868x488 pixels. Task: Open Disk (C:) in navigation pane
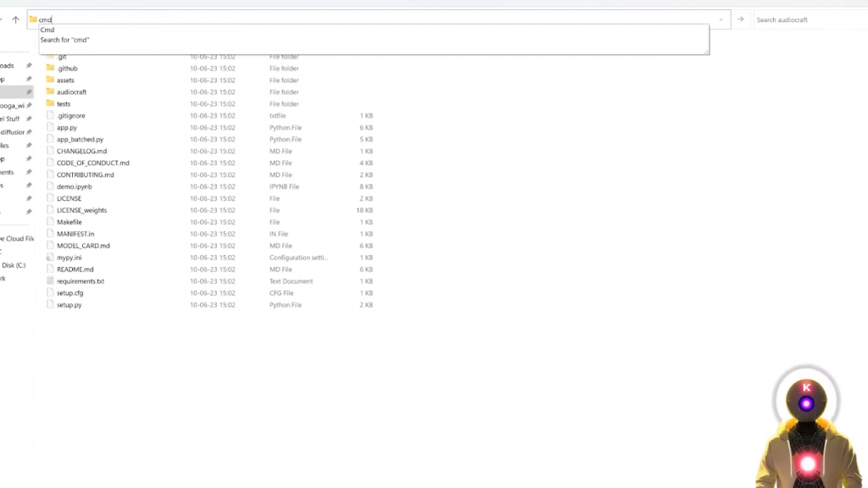click(x=14, y=265)
